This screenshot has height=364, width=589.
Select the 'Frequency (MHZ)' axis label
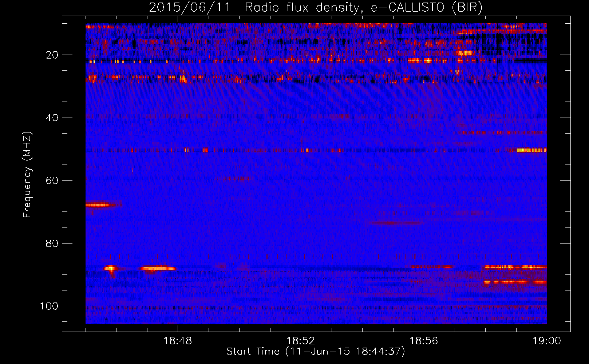pyautogui.click(x=27, y=175)
